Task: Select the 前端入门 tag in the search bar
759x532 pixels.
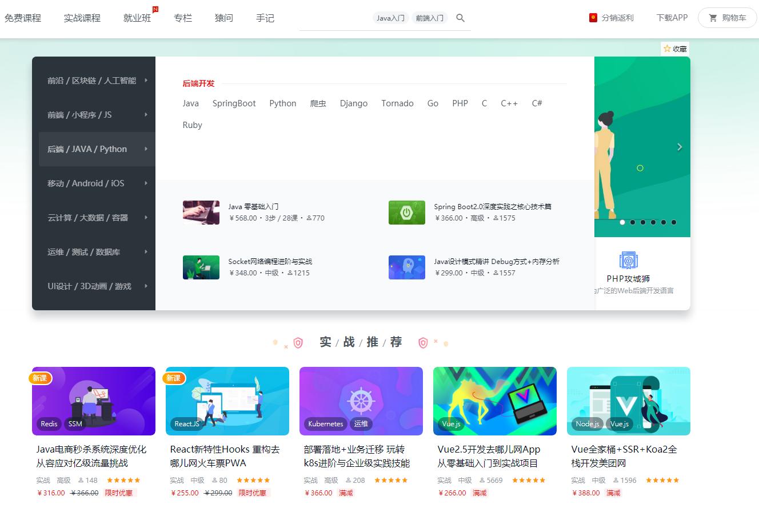Action: (x=429, y=18)
